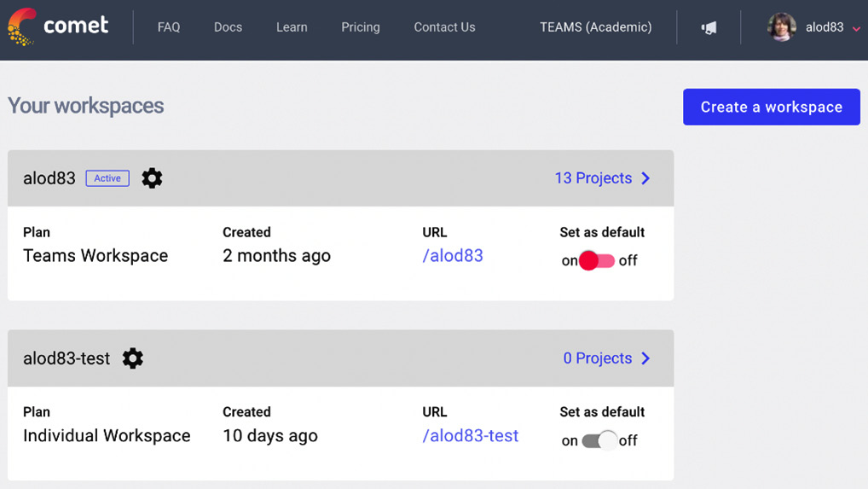Click '10 days ago' created value
Image resolution: width=868 pixels, height=489 pixels.
[270, 435]
